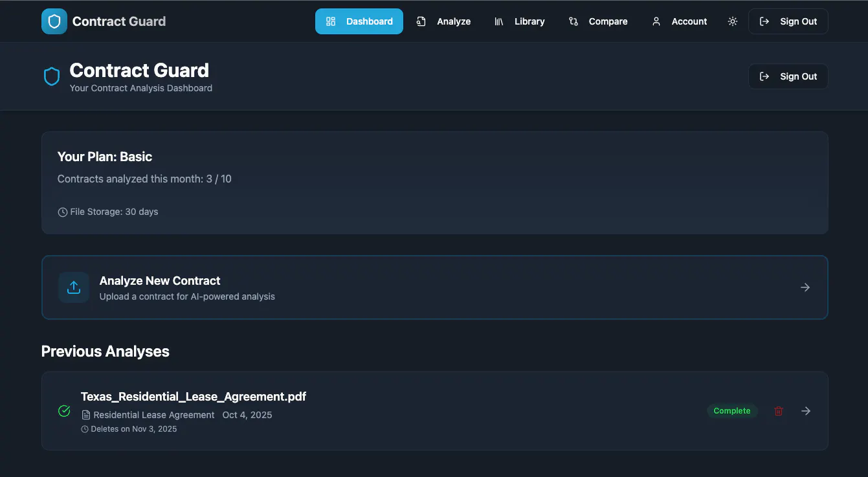868x477 pixels.
Task: Sign out using the top navbar button
Action: click(788, 21)
